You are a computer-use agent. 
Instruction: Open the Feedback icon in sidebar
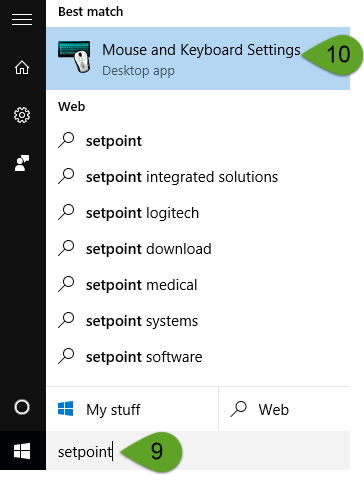click(x=22, y=163)
